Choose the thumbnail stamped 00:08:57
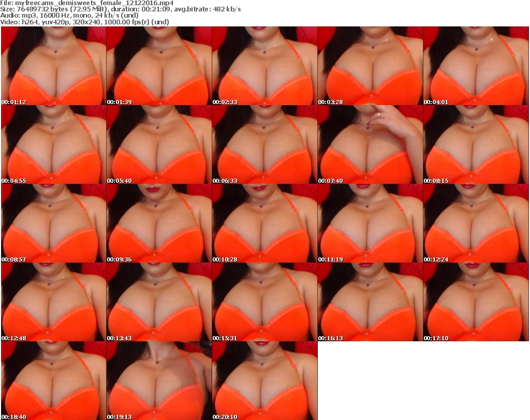Screen dimensions: 530x420 (53, 223)
